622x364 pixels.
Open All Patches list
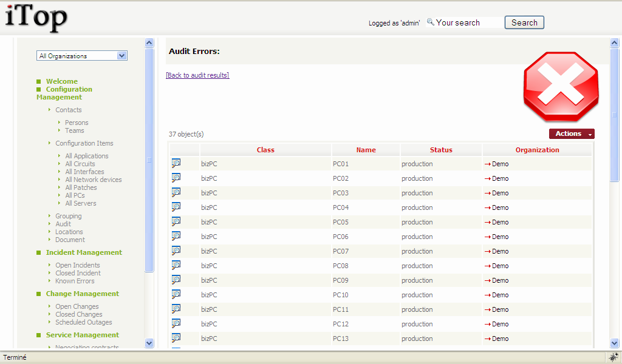tap(81, 187)
